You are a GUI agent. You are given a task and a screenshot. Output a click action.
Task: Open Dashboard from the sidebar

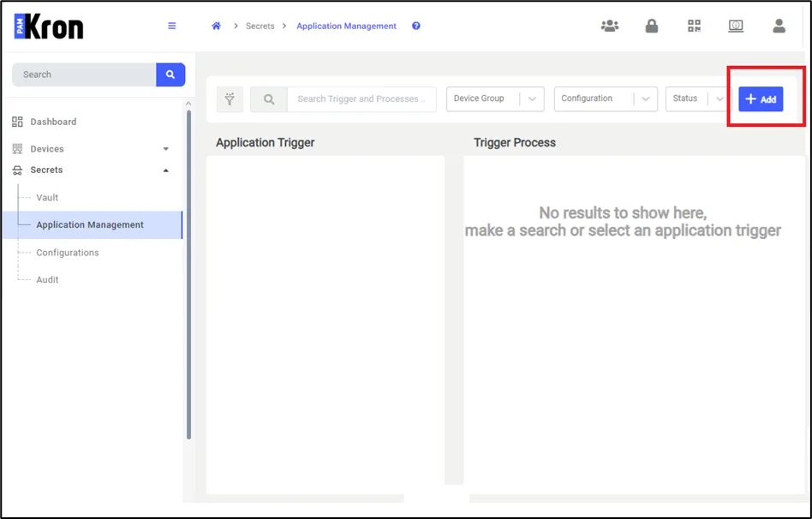[53, 122]
